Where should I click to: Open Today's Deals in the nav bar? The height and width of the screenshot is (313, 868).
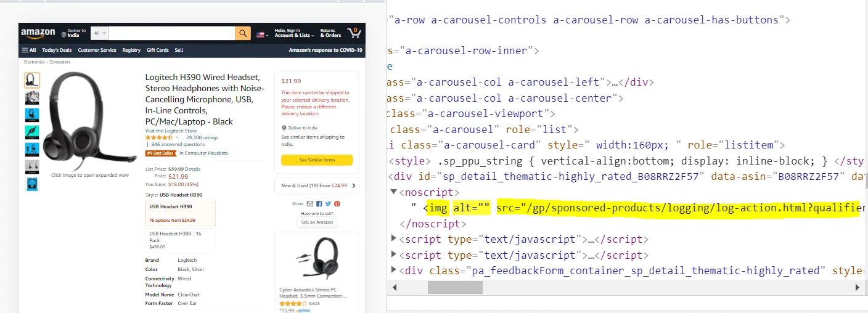[x=57, y=50]
